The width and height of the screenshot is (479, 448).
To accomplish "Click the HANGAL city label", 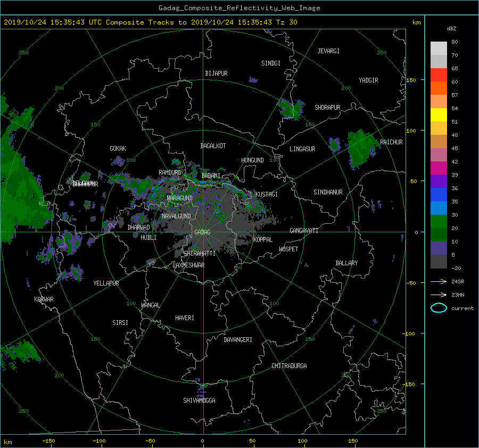I will (x=150, y=305).
